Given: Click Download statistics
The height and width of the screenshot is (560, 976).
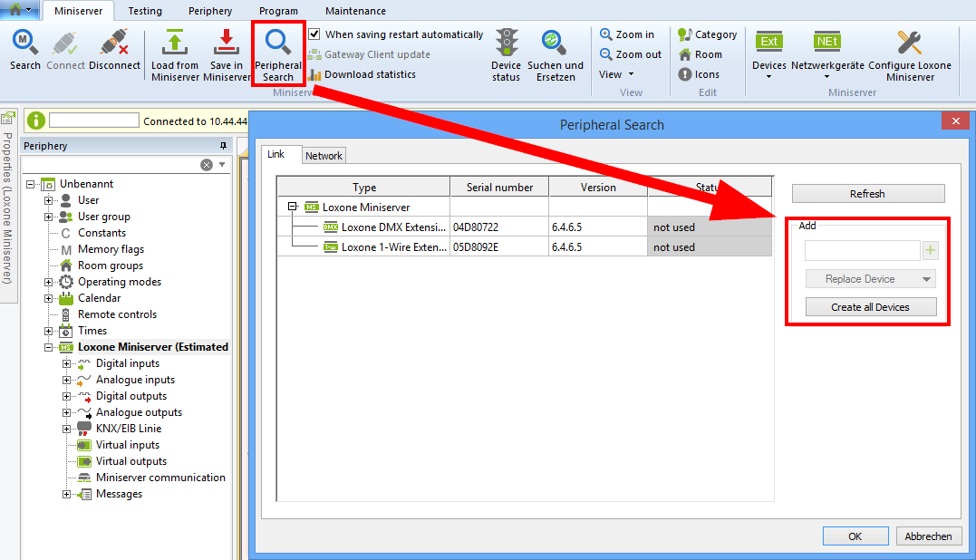Looking at the screenshot, I should click(362, 74).
